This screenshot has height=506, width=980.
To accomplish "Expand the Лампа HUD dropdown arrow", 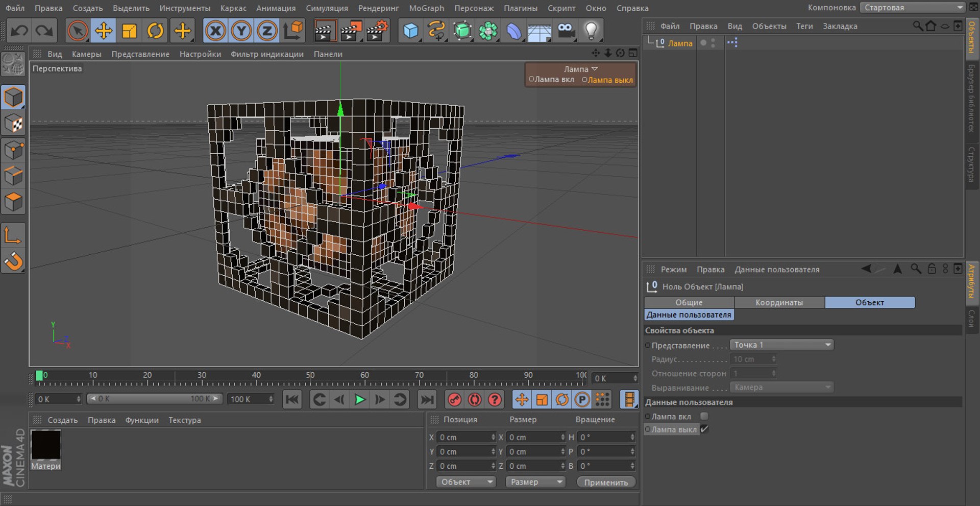I will pos(595,69).
